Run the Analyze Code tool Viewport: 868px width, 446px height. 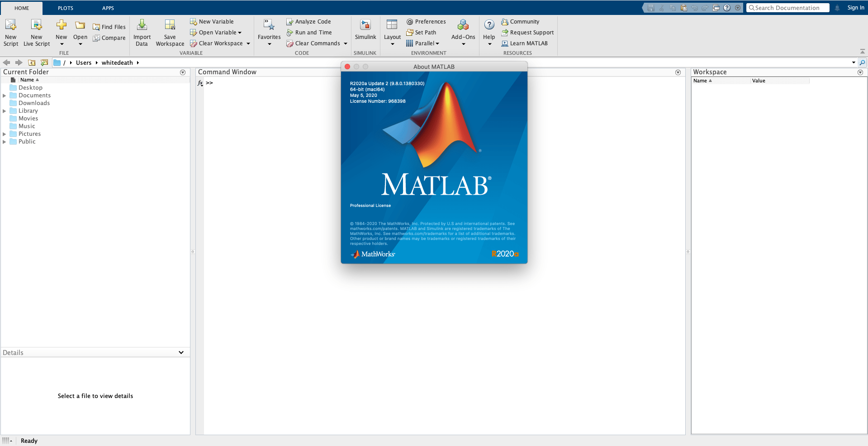tap(308, 21)
